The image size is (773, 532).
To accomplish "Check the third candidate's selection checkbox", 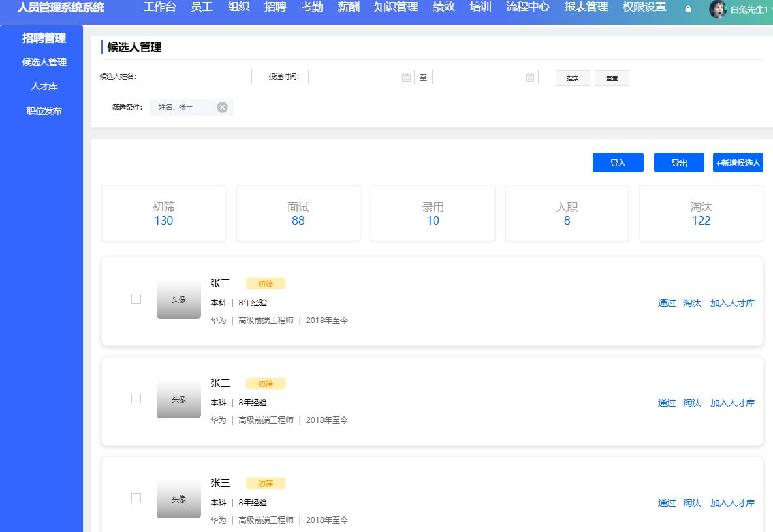I will pyautogui.click(x=136, y=498).
